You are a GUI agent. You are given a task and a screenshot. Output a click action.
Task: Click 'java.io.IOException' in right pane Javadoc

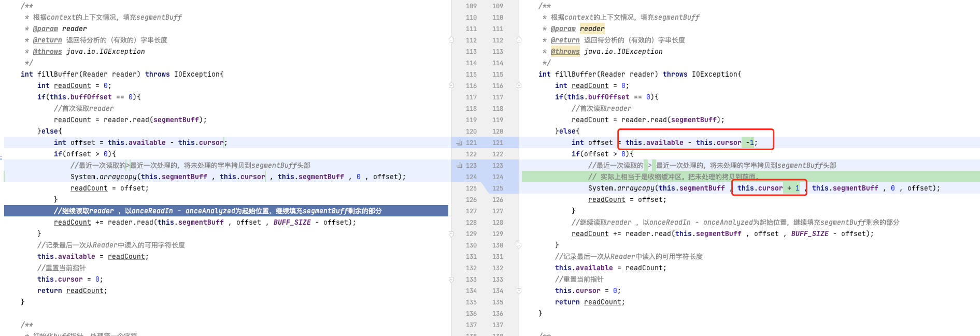pyautogui.click(x=623, y=51)
